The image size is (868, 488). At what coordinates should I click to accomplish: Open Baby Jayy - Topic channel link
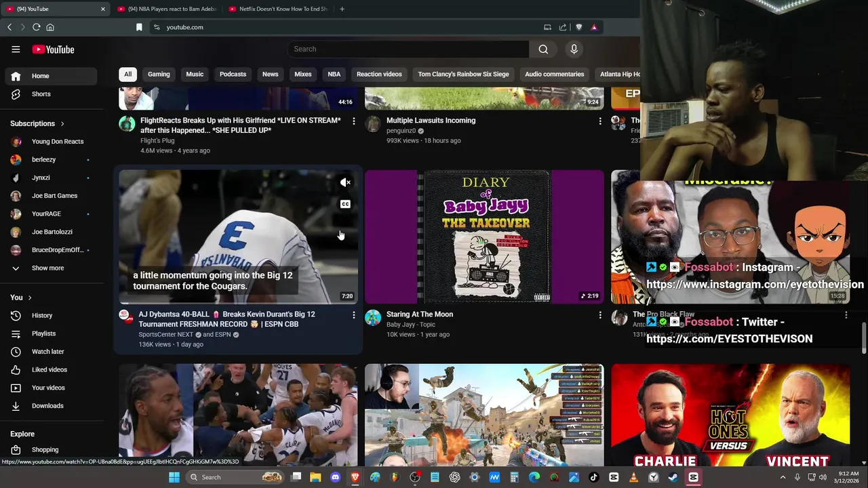[411, 325]
